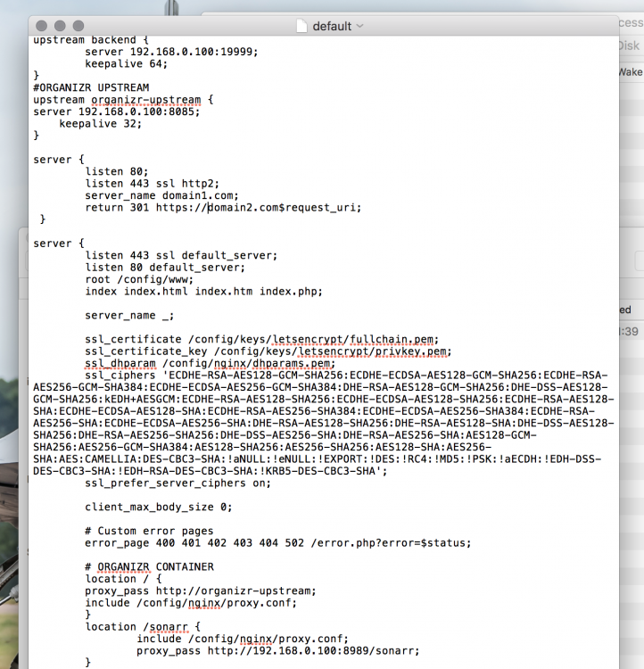Screen dimensions: 644x669
Task: Zoom the default document window
Action: (x=78, y=26)
